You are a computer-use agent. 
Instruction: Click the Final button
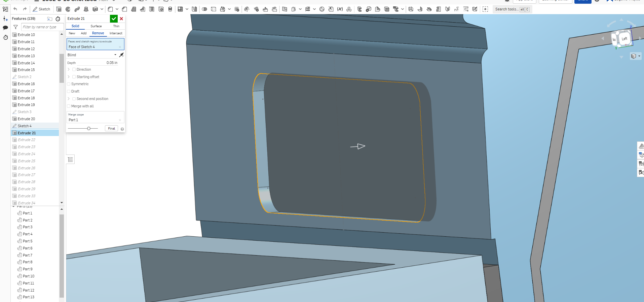tap(111, 128)
